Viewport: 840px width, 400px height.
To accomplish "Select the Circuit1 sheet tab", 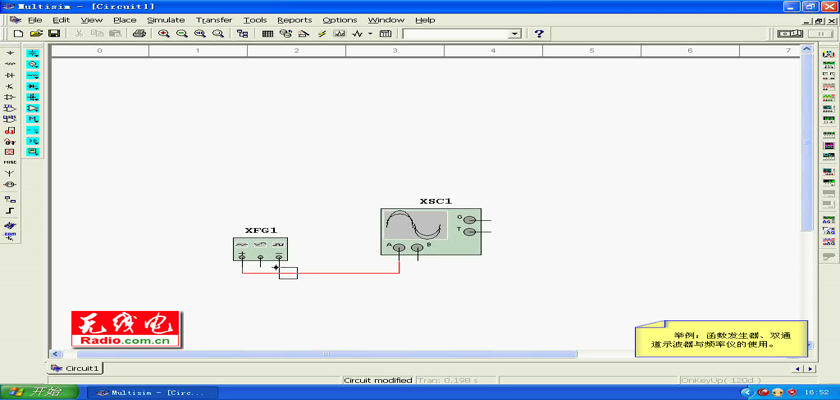I will 76,368.
